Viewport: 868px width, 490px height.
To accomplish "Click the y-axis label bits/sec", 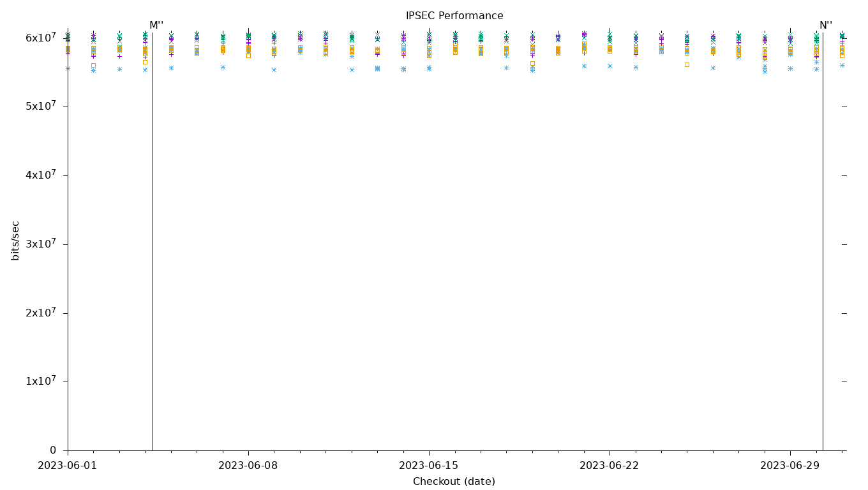I will [15, 241].
